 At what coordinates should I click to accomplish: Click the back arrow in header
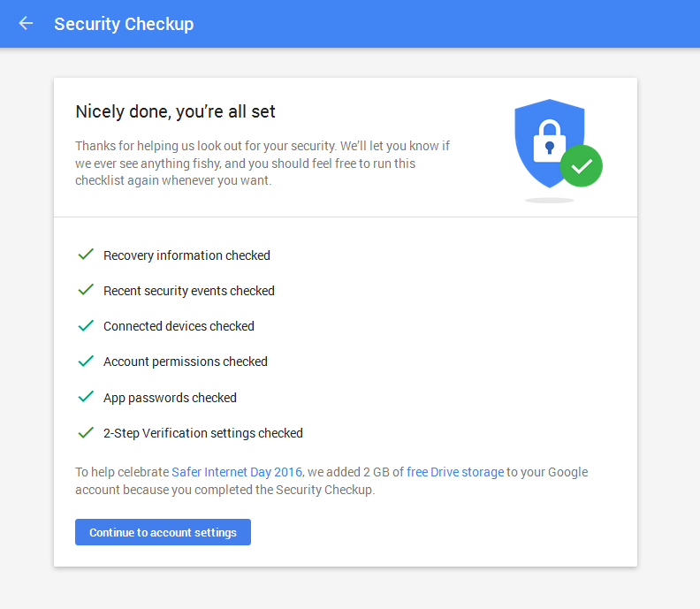pyautogui.click(x=26, y=24)
